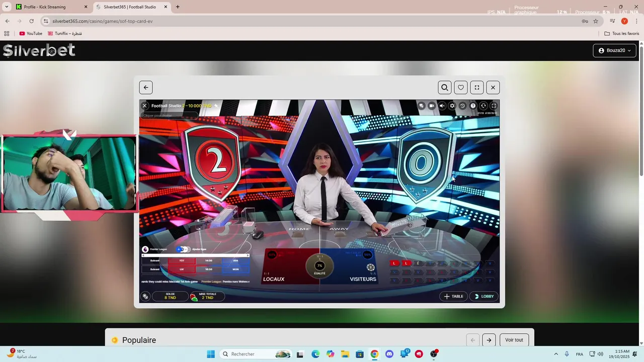Viewport: 644px width, 362px height.
Task: Open File Explorer from taskbar
Action: 345,354
